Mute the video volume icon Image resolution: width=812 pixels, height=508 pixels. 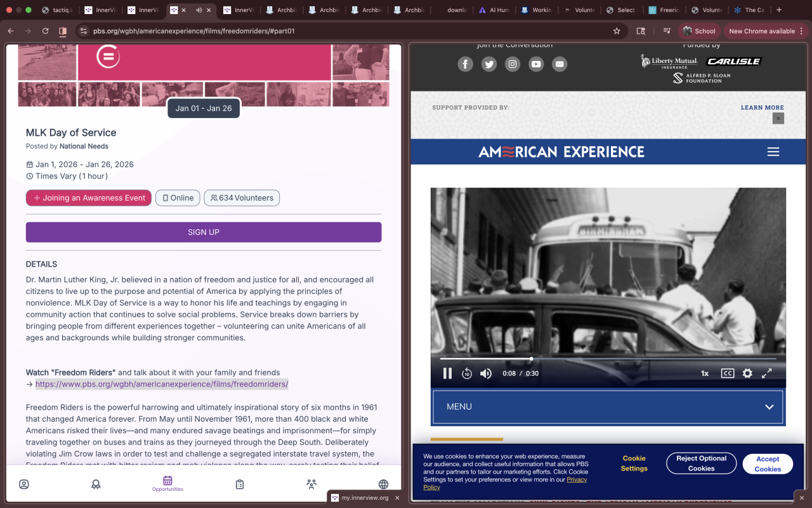[486, 373]
